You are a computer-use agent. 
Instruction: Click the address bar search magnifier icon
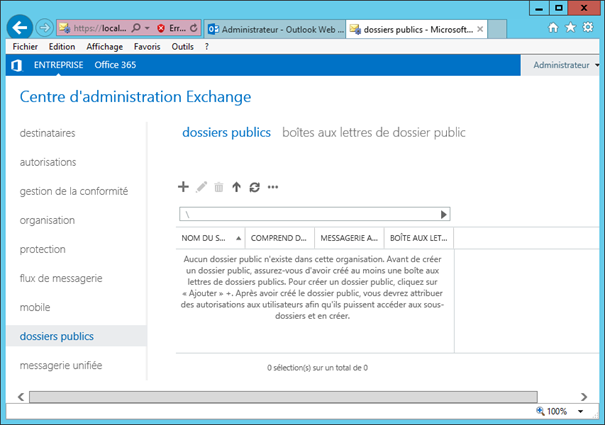pyautogui.click(x=136, y=28)
